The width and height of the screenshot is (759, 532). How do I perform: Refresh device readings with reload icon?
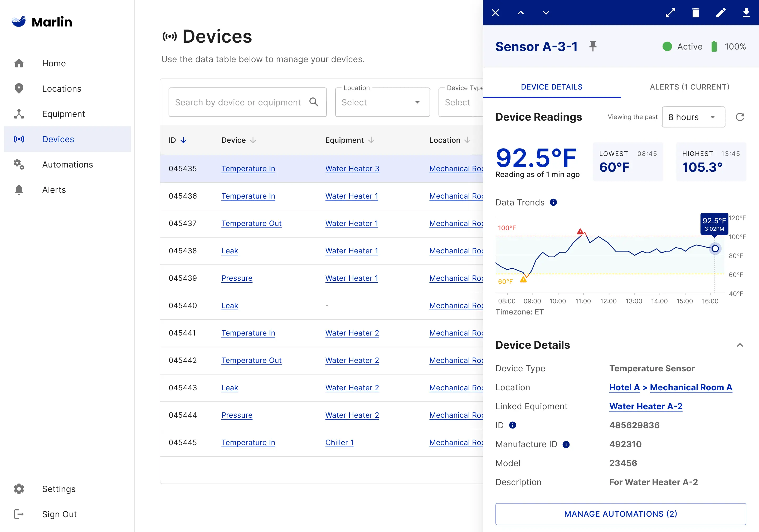[x=740, y=117]
